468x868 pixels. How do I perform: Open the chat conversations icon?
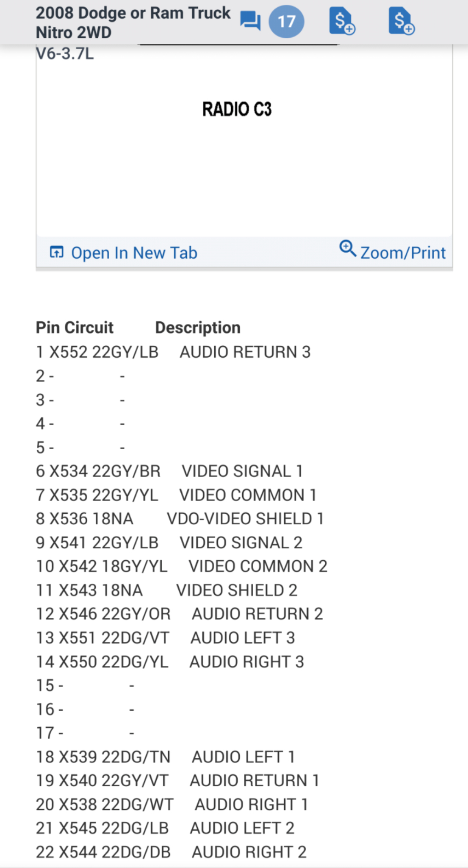[250, 21]
